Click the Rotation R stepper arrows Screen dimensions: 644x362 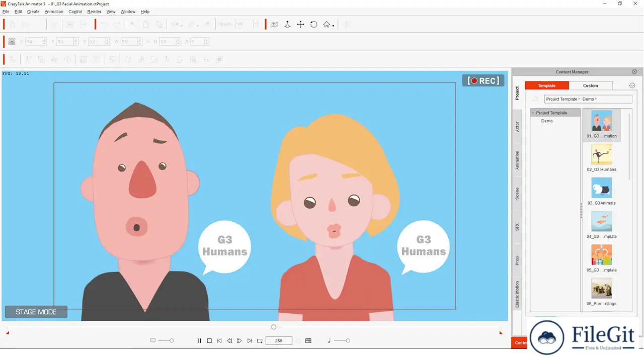(x=207, y=42)
